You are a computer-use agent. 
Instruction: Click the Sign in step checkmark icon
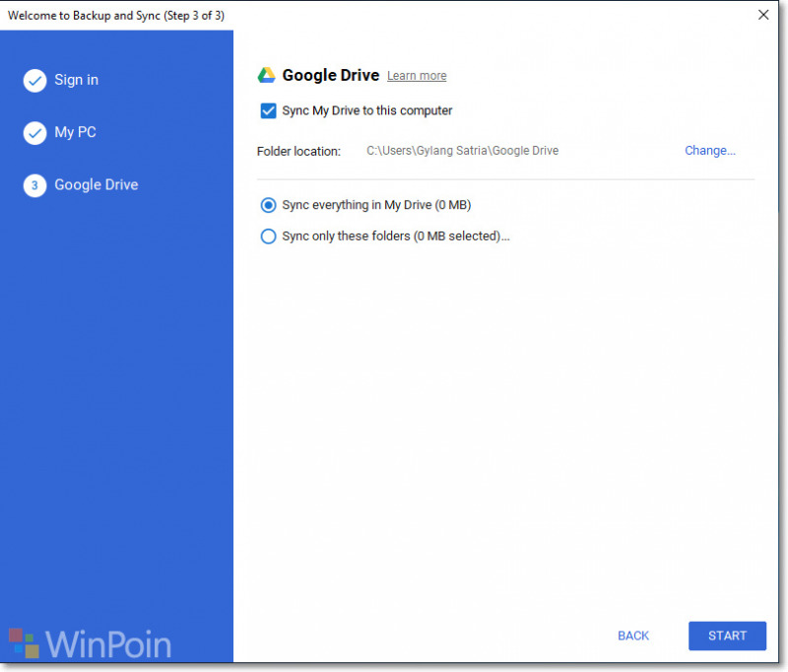point(34,81)
